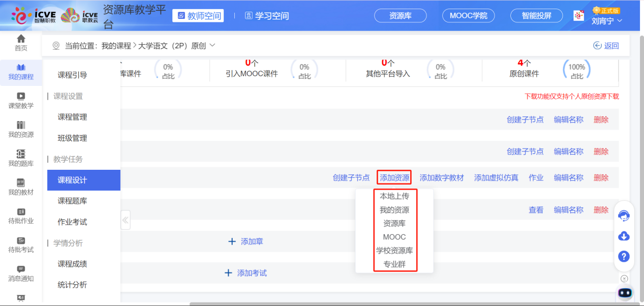Switch to the 学习空间 tab
Image resolution: width=644 pixels, height=306 pixels.
click(x=267, y=16)
